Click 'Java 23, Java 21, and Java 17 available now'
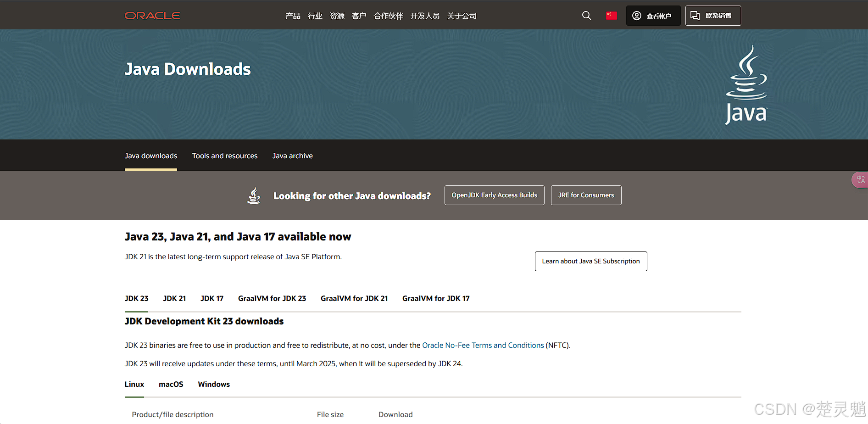The image size is (868, 424). (238, 237)
